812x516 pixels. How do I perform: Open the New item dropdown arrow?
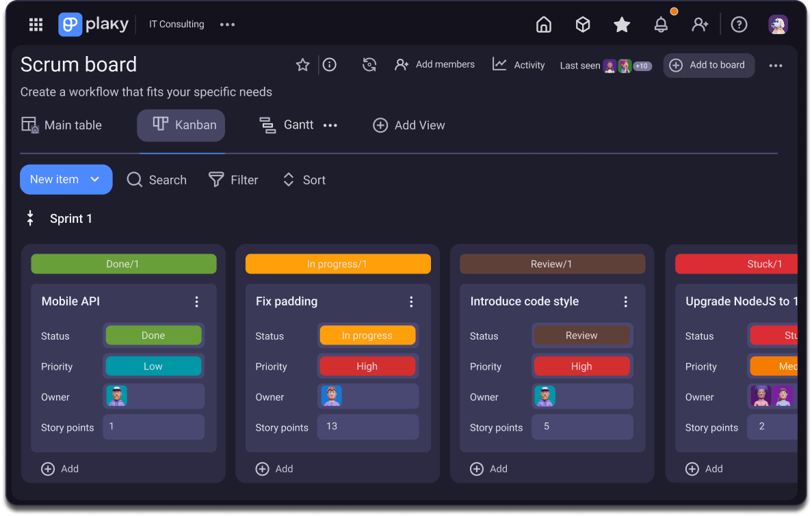click(96, 179)
